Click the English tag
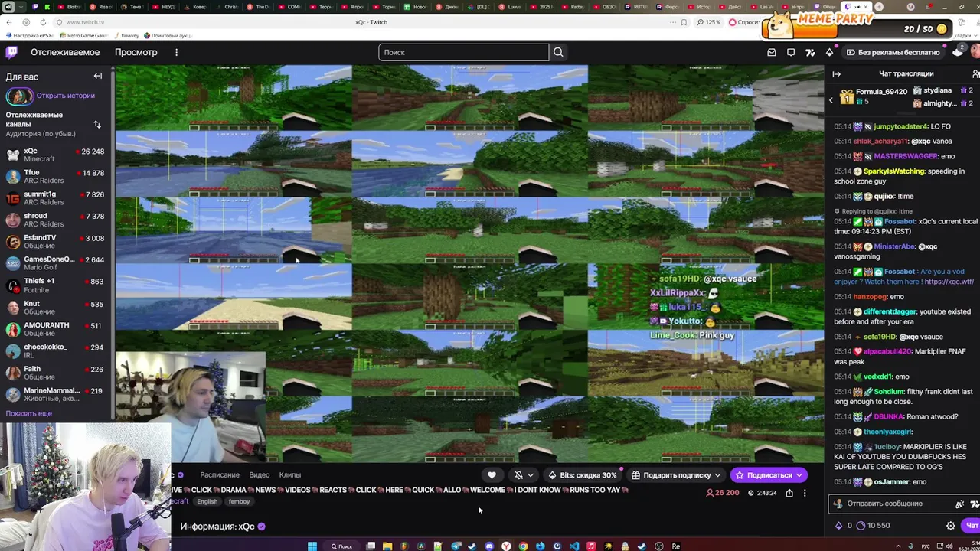Viewport: 980px width, 551px height. point(207,501)
